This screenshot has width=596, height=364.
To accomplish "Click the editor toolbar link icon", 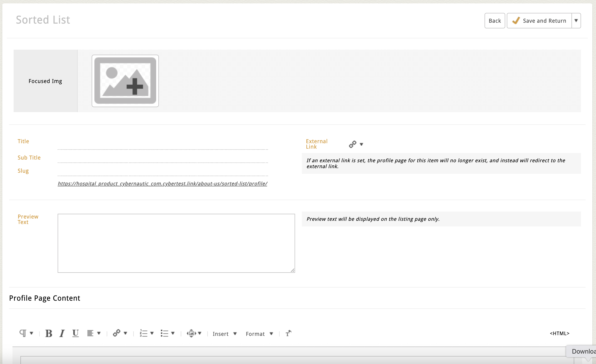I will (117, 333).
